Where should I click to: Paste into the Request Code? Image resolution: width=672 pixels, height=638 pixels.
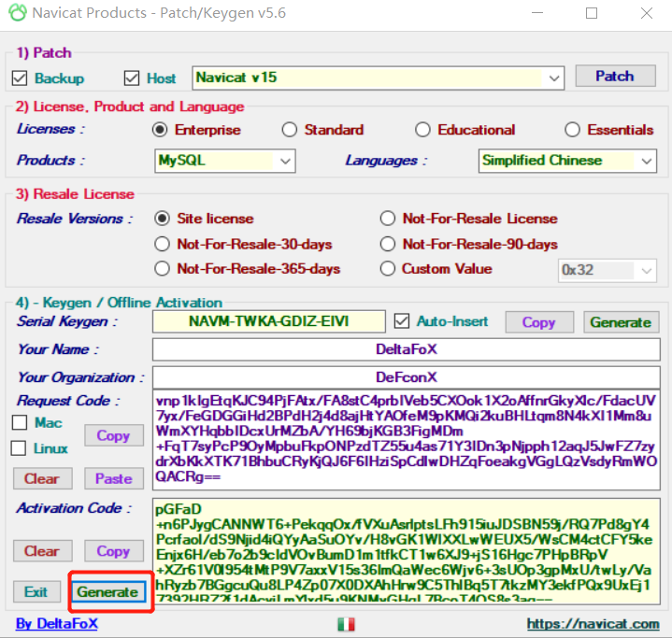pyautogui.click(x=114, y=478)
